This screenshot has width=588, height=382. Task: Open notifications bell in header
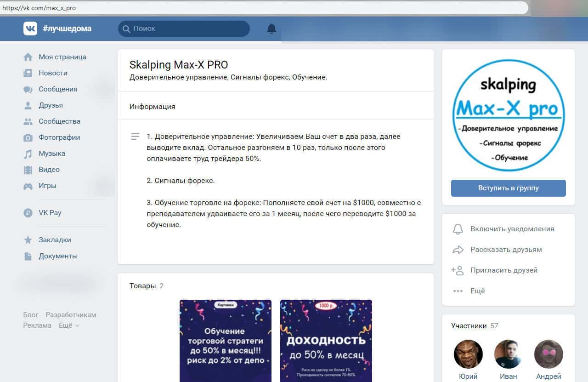(x=271, y=29)
